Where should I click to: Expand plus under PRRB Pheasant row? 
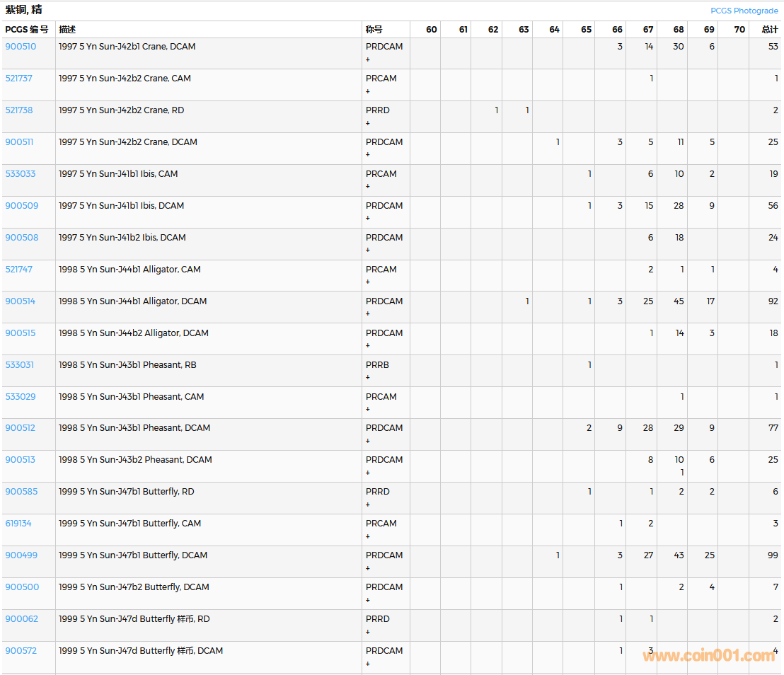click(368, 377)
